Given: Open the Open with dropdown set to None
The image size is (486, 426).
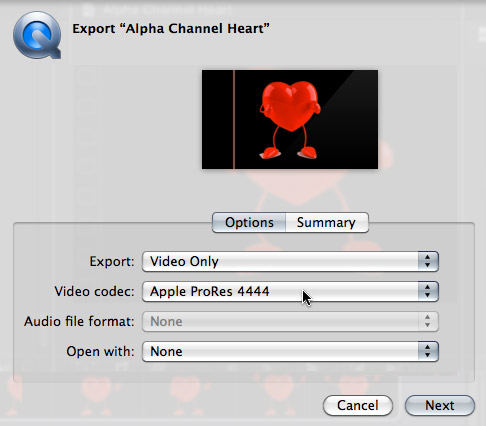Looking at the screenshot, I should pos(290,351).
